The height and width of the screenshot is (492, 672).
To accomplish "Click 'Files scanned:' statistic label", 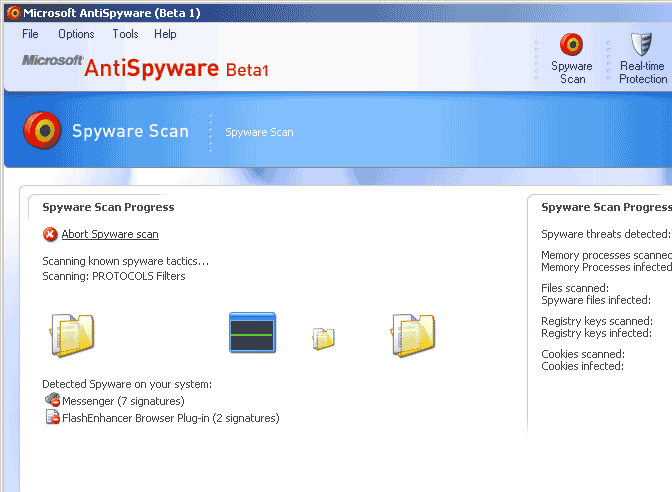I will pyautogui.click(x=575, y=288).
